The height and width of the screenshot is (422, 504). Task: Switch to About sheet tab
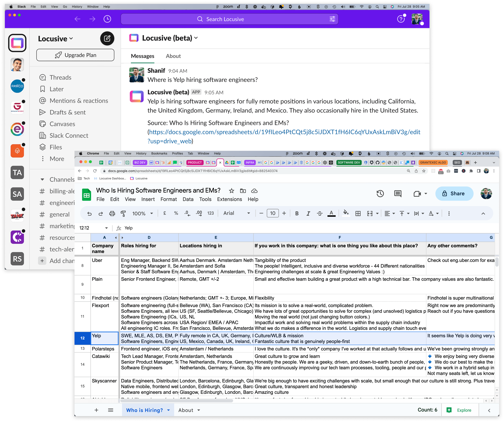[186, 410]
